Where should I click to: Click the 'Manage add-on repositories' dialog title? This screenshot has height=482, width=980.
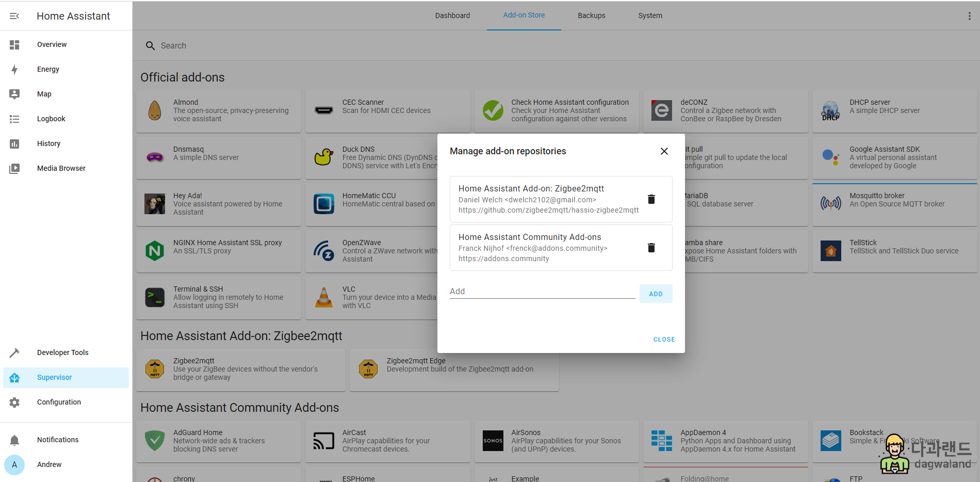(508, 151)
